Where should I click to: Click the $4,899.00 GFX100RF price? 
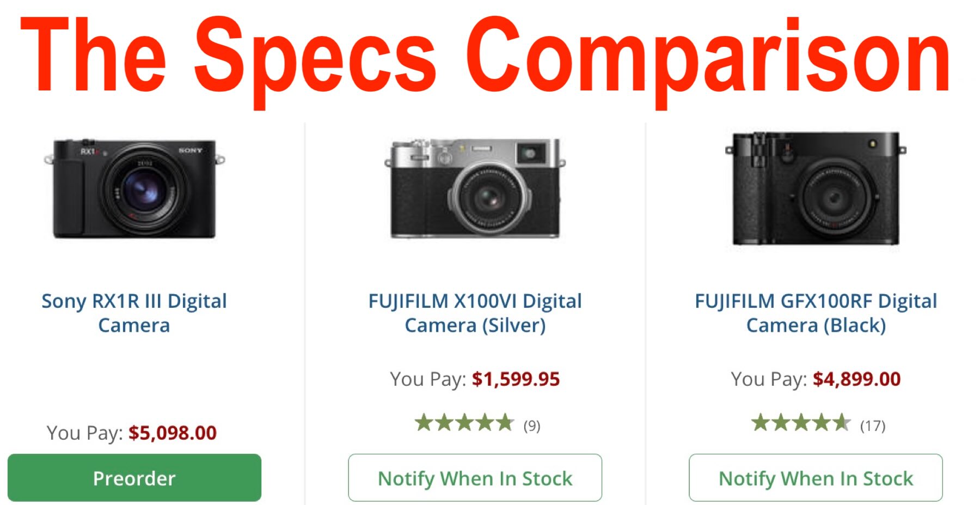tap(856, 379)
